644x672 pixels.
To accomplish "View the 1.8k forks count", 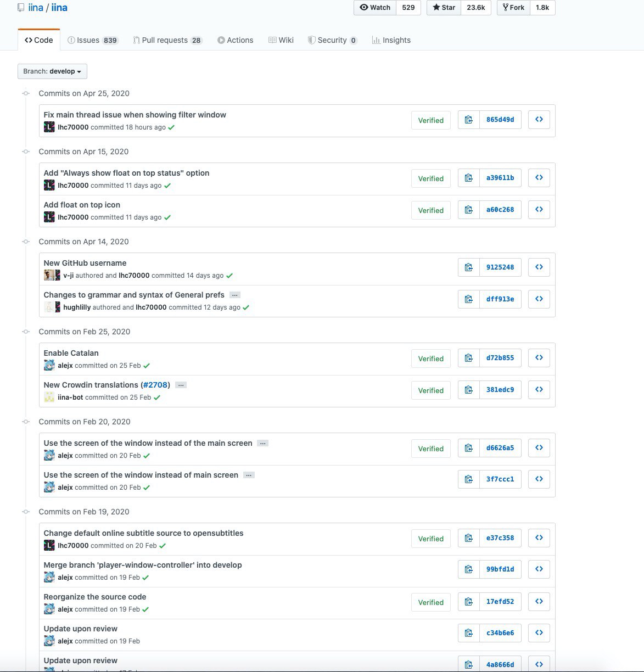I will tap(542, 8).
